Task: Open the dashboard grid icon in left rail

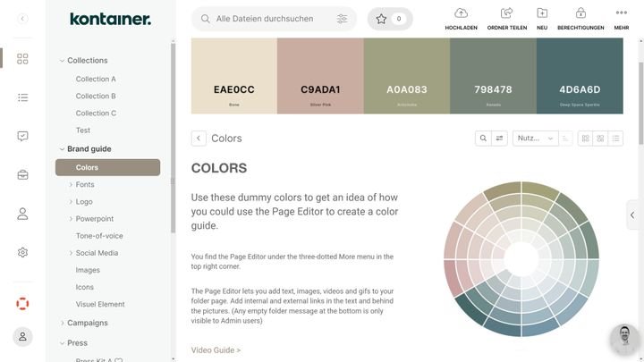Action: point(22,59)
